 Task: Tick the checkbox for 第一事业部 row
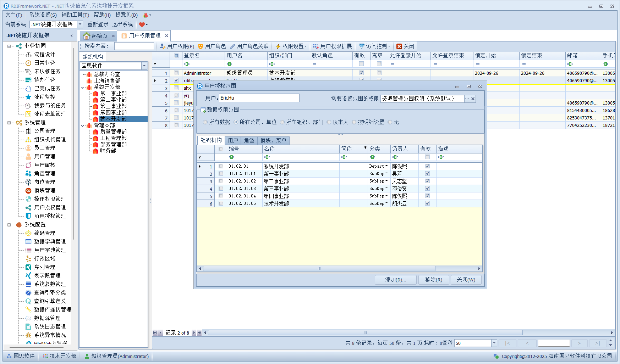pyautogui.click(x=221, y=174)
